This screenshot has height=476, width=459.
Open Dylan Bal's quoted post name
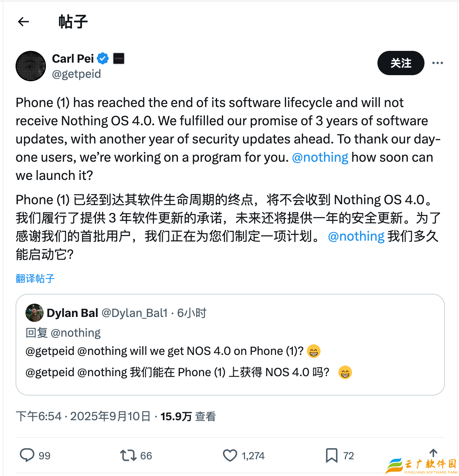pyautogui.click(x=72, y=313)
